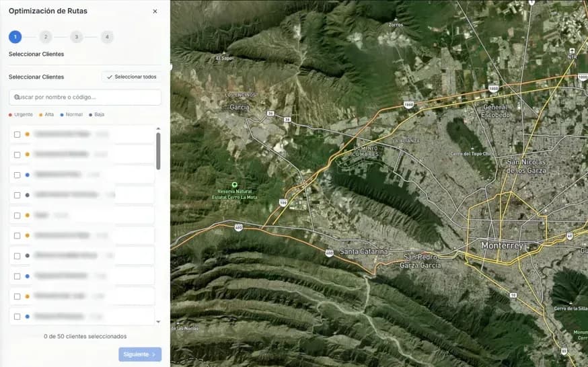Click the Dominio Cumbres map label

pos(366,151)
